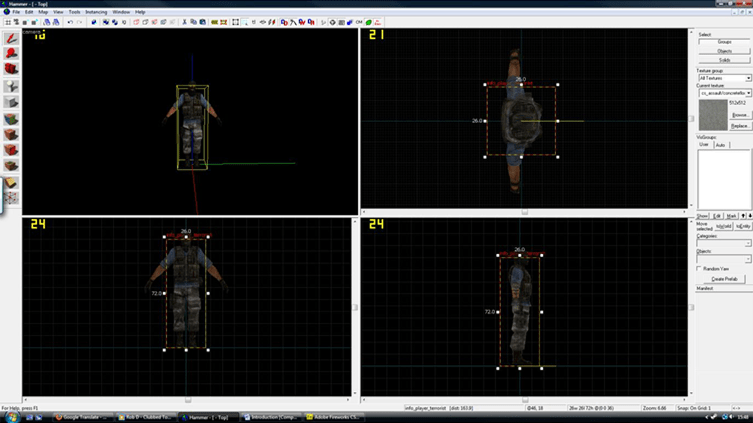The image size is (753, 423).
Task: Click the Undo arrow in toolbar
Action: (x=70, y=22)
